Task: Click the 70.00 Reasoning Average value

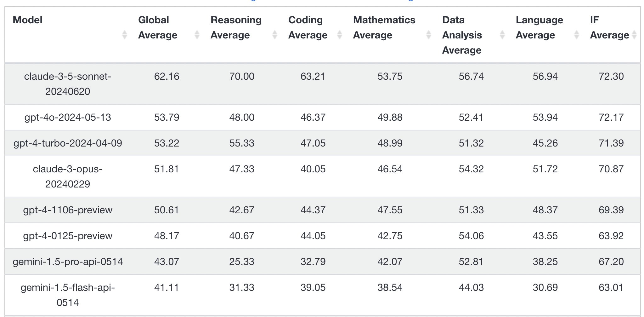Action: [242, 77]
